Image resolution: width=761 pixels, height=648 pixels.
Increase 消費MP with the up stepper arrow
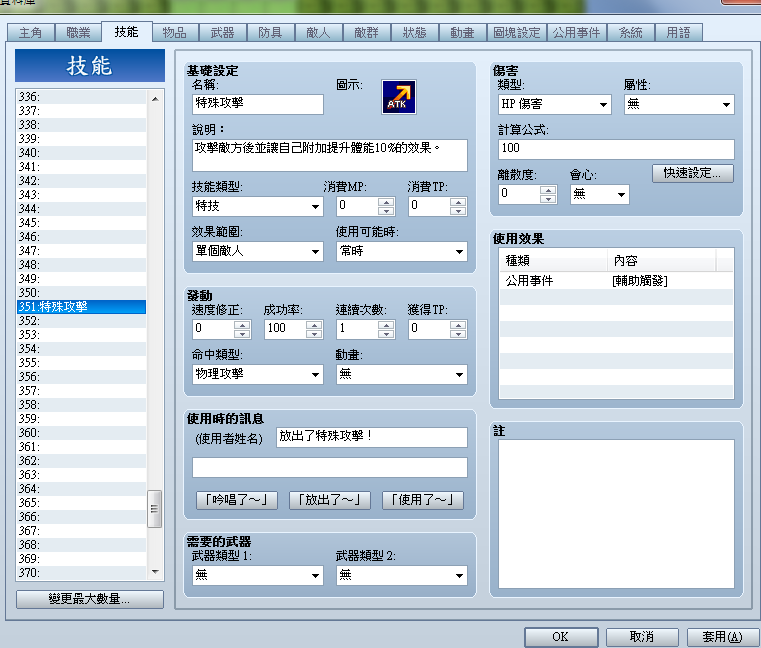point(386,202)
